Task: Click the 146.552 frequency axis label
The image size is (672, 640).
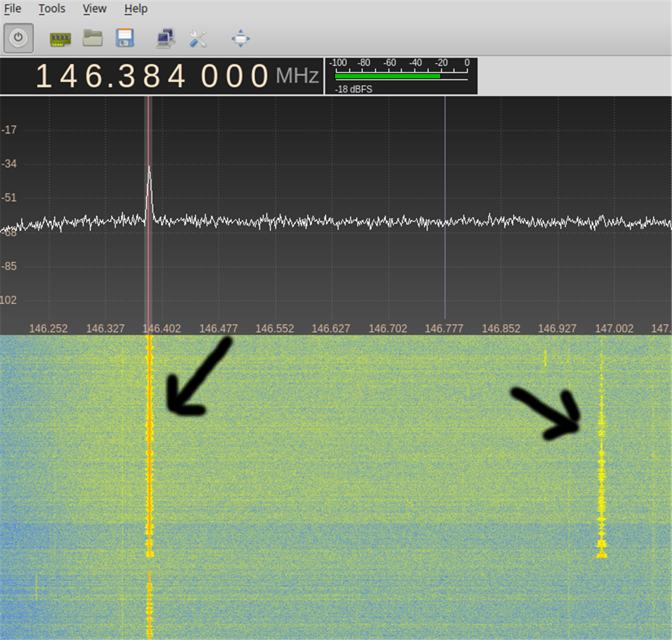Action: pyautogui.click(x=274, y=328)
